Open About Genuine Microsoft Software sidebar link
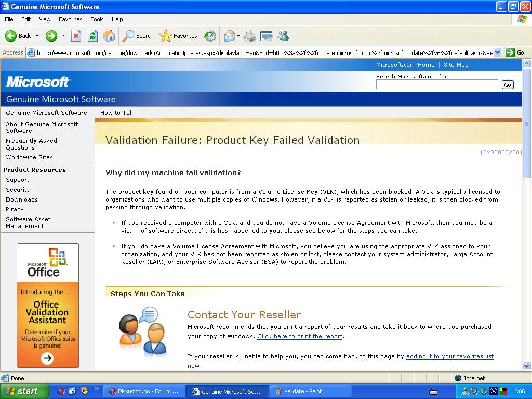This screenshot has height=399, width=532. tap(42, 128)
